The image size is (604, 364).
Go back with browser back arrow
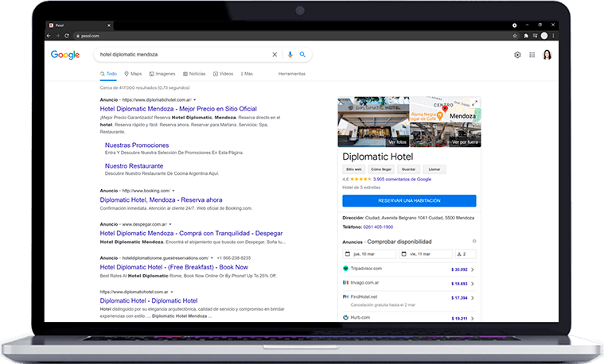point(49,36)
